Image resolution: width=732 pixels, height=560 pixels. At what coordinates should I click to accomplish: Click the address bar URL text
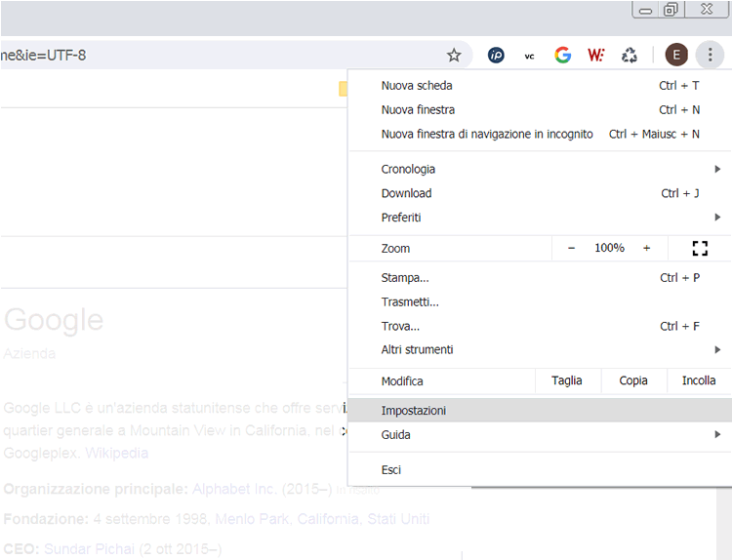click(43, 55)
